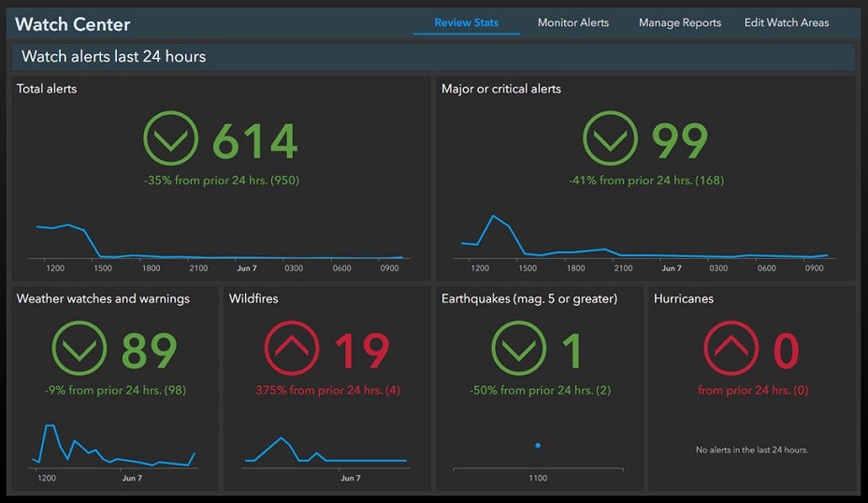Click the Wildfires red up-arrow icon
Image resolution: width=868 pixels, height=503 pixels.
pos(292,349)
